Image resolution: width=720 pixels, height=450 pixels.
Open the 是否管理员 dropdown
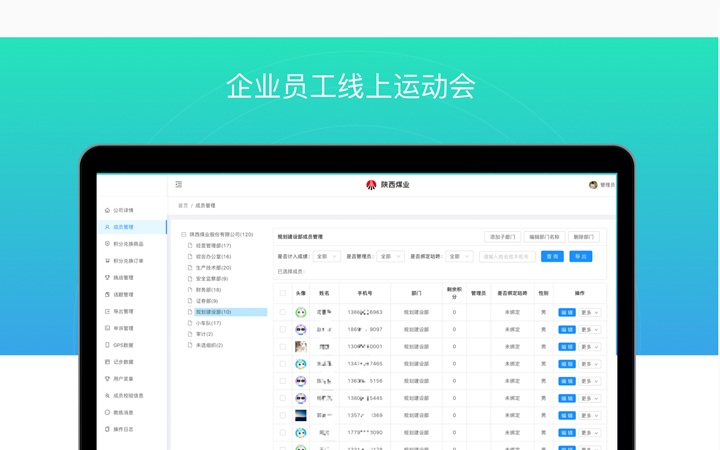point(390,256)
